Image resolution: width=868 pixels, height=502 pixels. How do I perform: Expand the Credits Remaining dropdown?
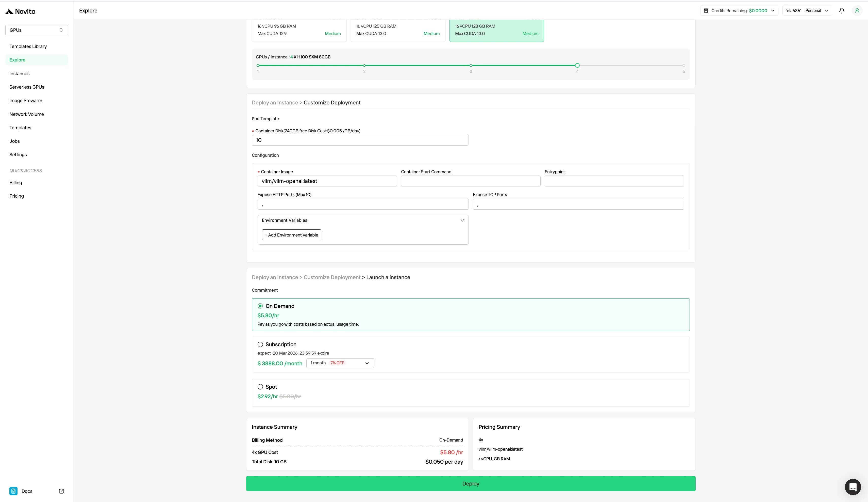(739, 11)
